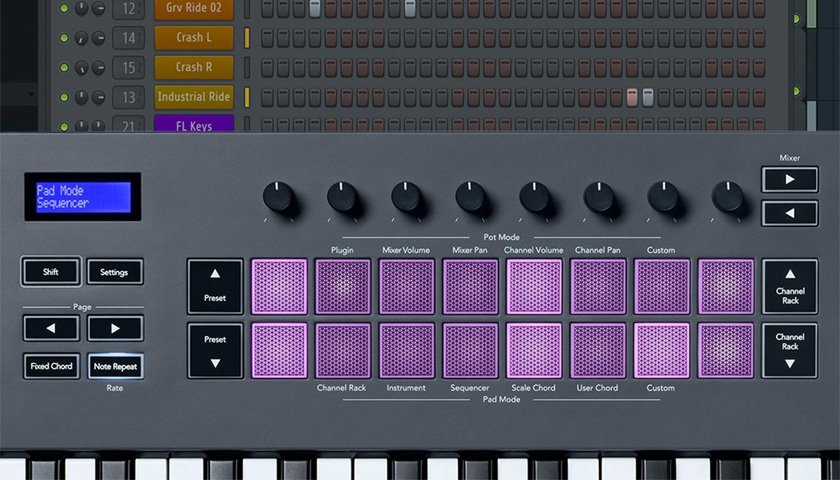Image resolution: width=840 pixels, height=480 pixels.
Task: Click the pot knob above upper Custom label
Action: click(663, 197)
